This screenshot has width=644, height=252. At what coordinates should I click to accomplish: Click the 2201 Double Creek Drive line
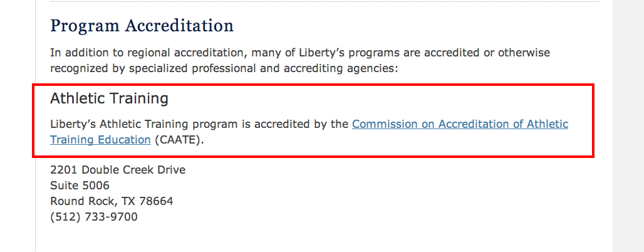pyautogui.click(x=118, y=169)
